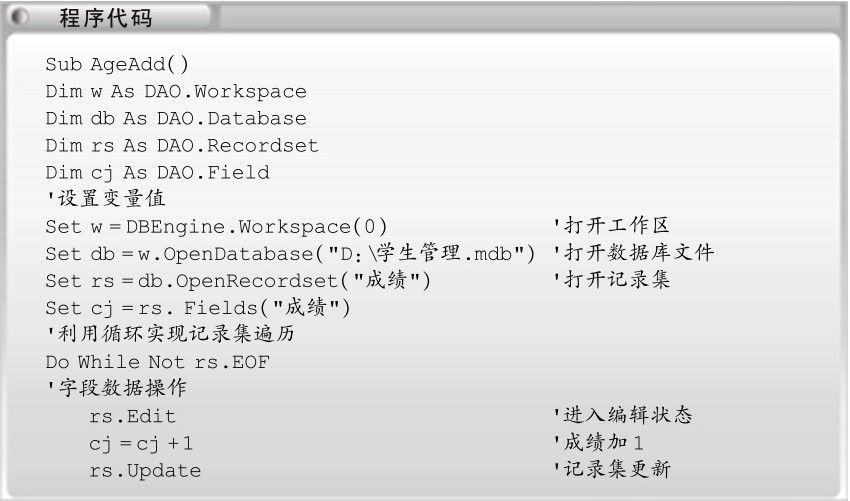Click the '打开记录集 comment
The image size is (850, 501).
(x=611, y=279)
